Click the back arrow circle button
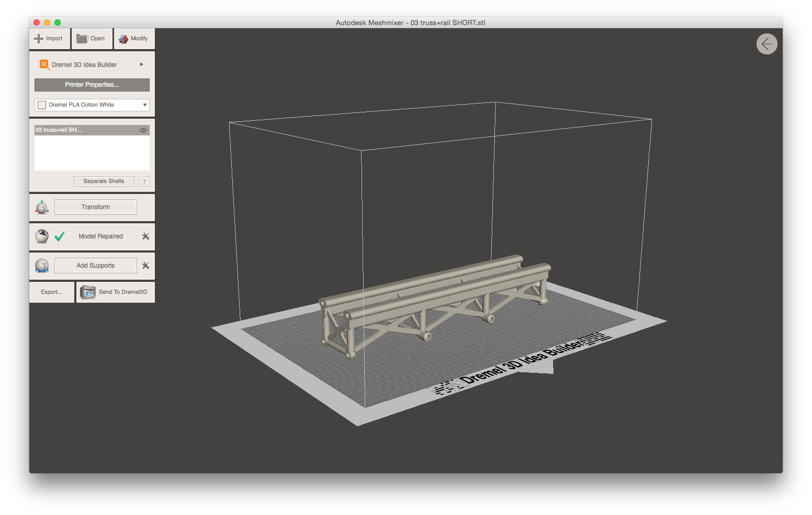The image size is (812, 515). click(766, 44)
